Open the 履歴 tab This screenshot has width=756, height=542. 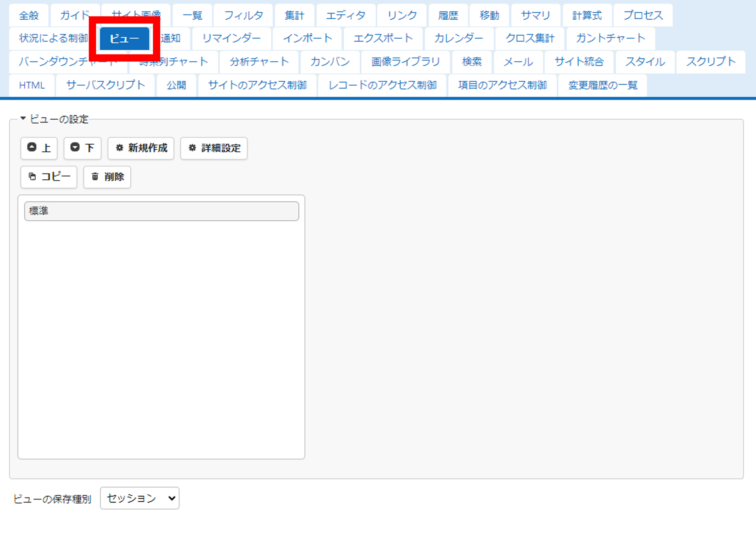(448, 15)
